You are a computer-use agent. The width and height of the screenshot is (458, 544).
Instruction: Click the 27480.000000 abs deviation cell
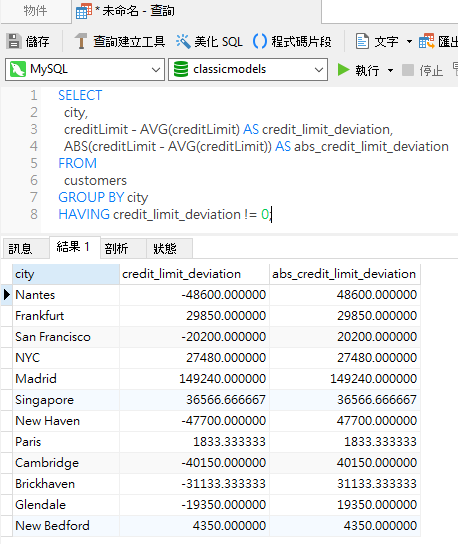point(345,358)
